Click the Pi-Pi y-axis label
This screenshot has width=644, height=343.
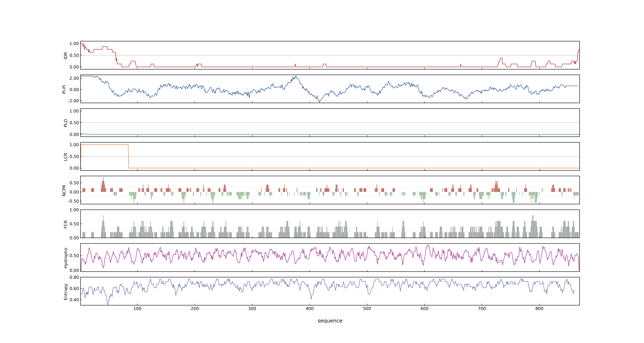pyautogui.click(x=64, y=89)
